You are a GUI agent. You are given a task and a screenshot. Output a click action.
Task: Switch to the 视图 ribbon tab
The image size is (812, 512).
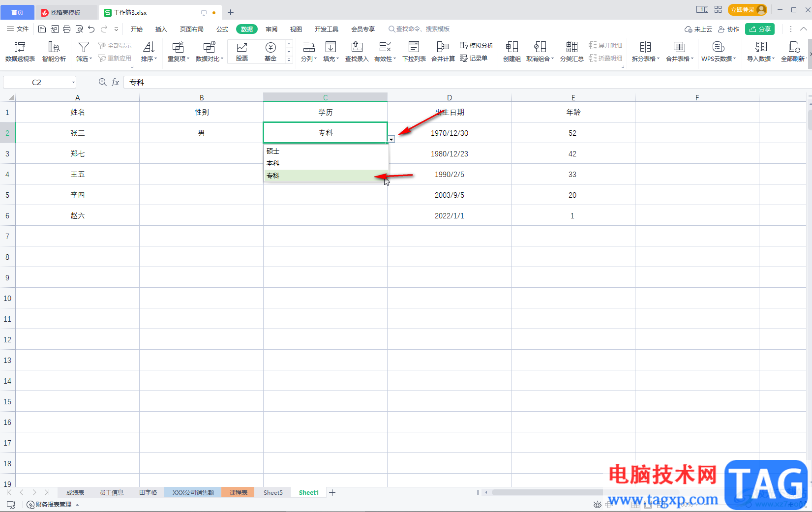(296, 29)
